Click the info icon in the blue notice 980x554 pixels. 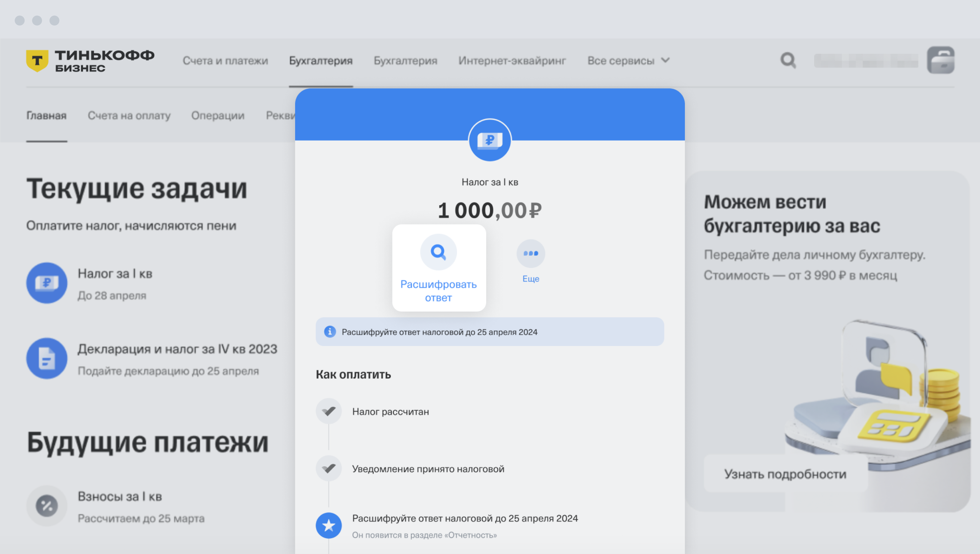coord(330,332)
